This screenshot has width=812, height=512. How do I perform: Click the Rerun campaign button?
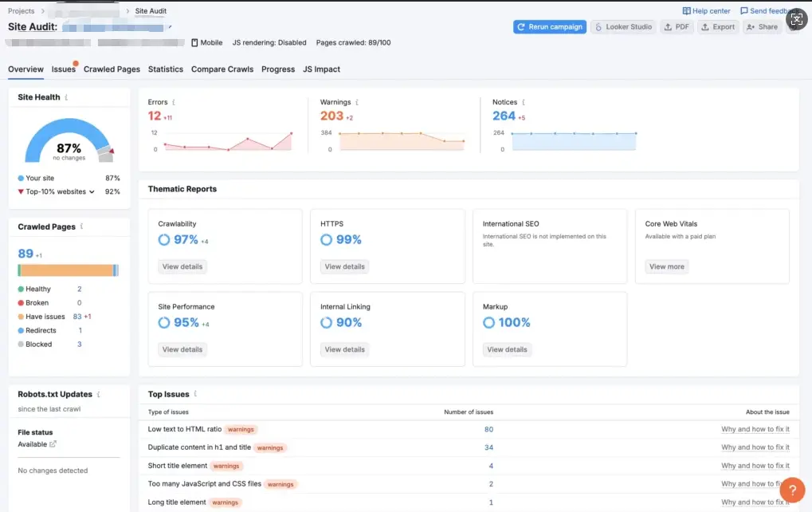click(x=550, y=27)
